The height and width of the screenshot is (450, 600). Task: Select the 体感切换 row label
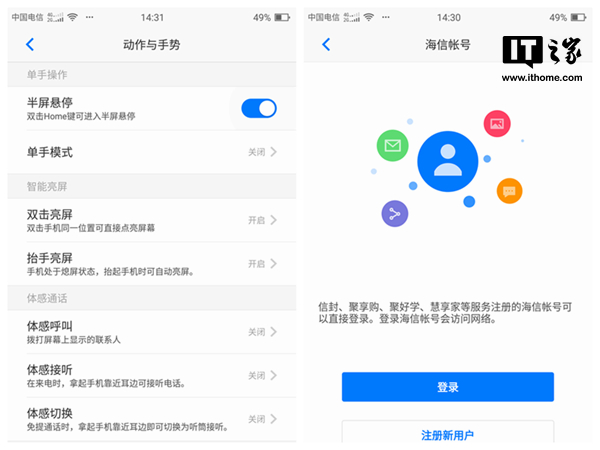[50, 413]
